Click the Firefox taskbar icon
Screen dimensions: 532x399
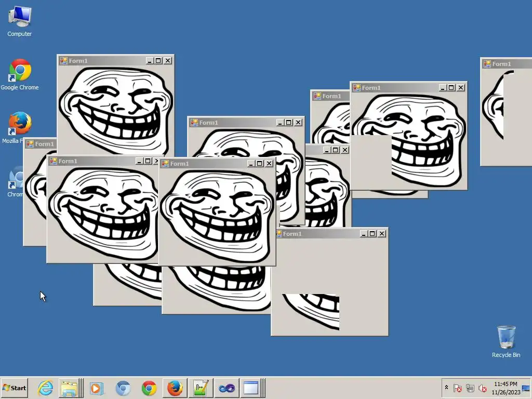coord(175,388)
